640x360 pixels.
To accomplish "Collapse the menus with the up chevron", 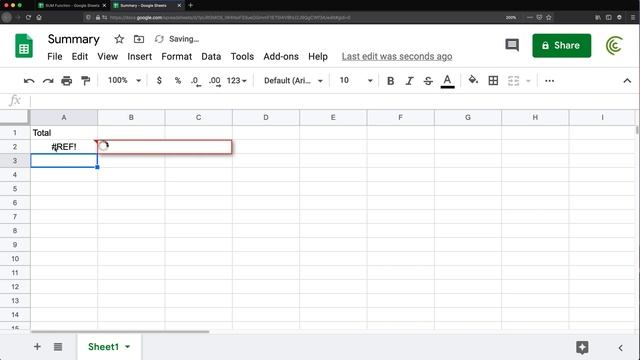I will (x=627, y=81).
